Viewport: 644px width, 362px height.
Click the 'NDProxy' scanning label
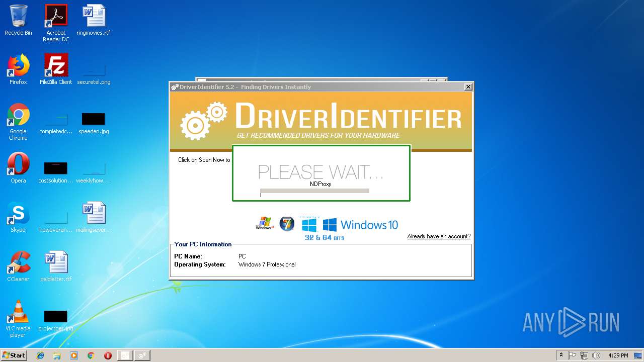[320, 184]
